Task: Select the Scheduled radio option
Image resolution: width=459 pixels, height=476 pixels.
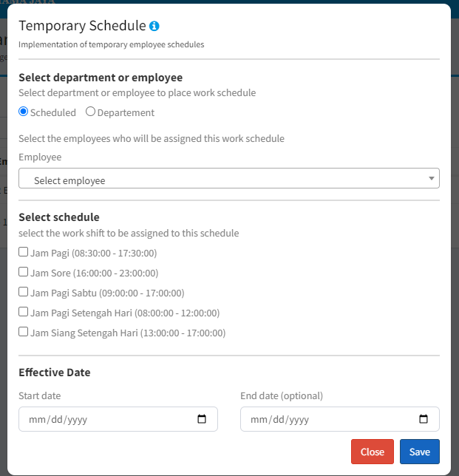Action: click(x=24, y=112)
